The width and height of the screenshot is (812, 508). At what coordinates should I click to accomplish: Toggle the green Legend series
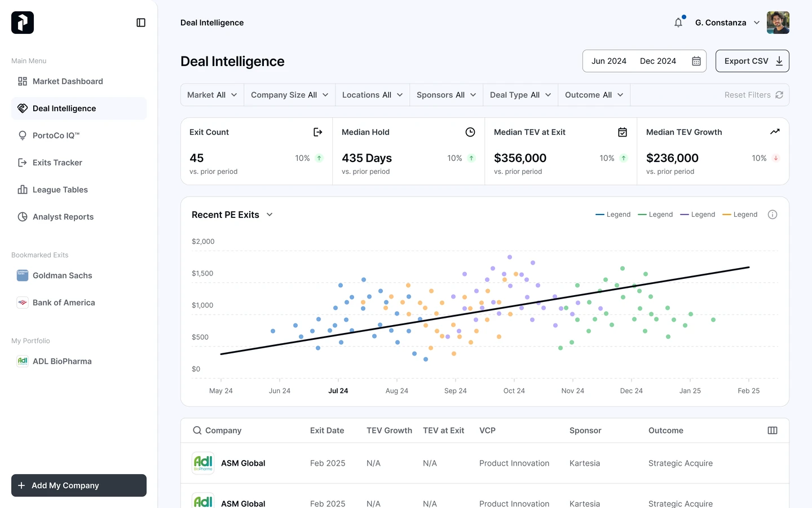click(x=655, y=214)
